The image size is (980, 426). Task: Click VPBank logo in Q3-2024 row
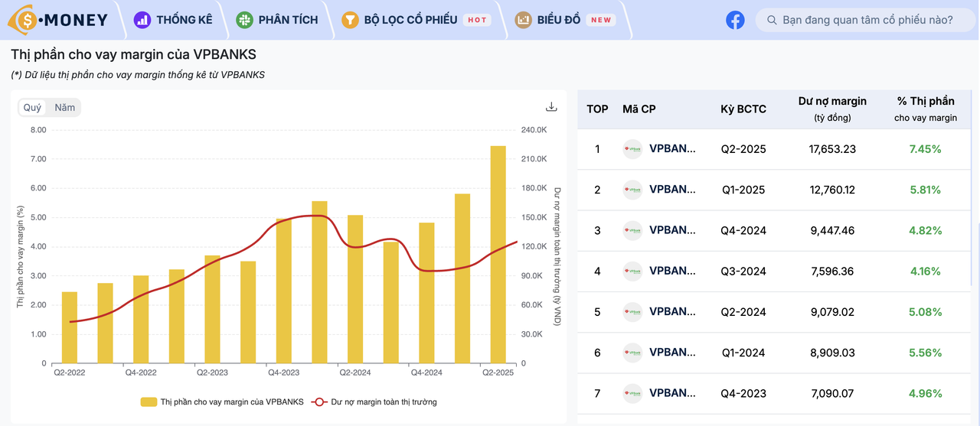point(632,271)
